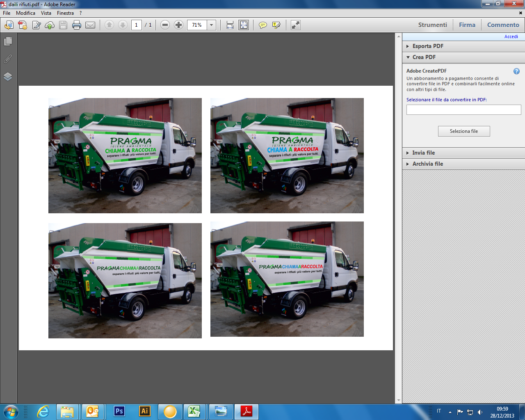525x420 pixels.
Task: Click the document scrollbar up arrow
Action: coord(399,37)
